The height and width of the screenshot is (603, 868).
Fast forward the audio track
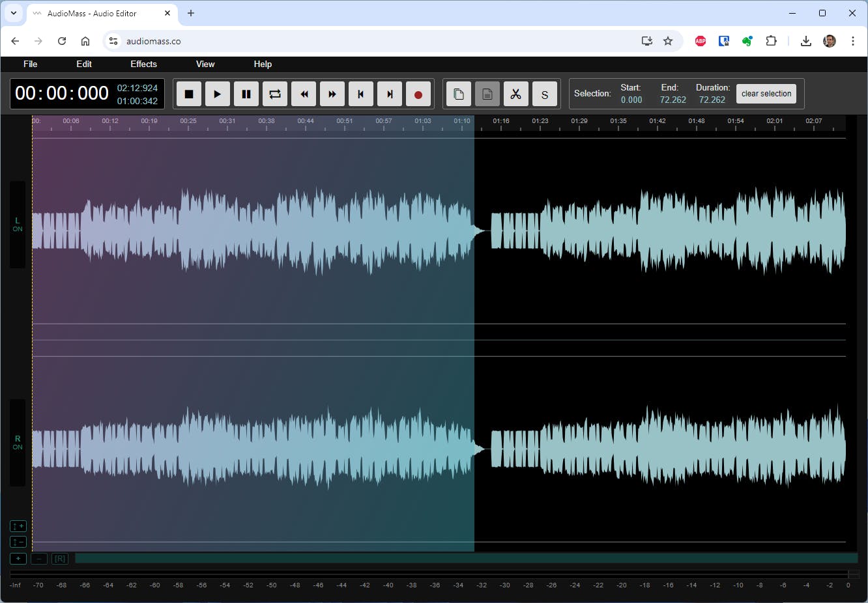click(x=332, y=94)
